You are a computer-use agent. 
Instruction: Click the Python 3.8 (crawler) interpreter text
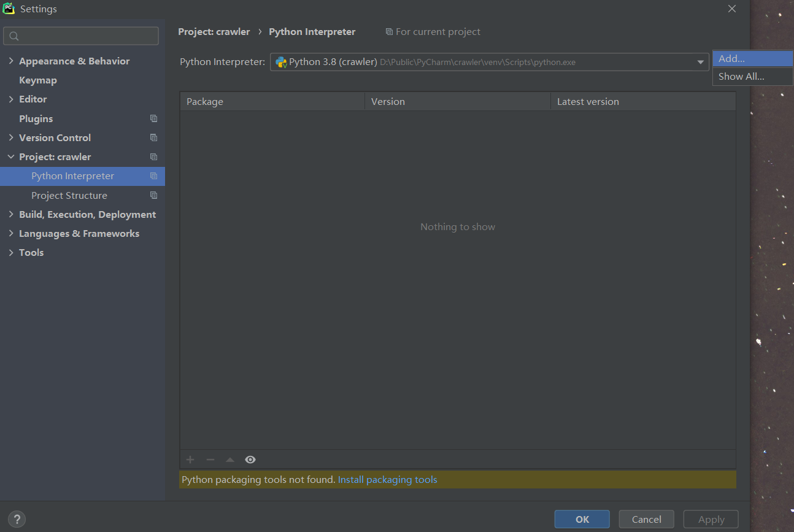point(333,62)
